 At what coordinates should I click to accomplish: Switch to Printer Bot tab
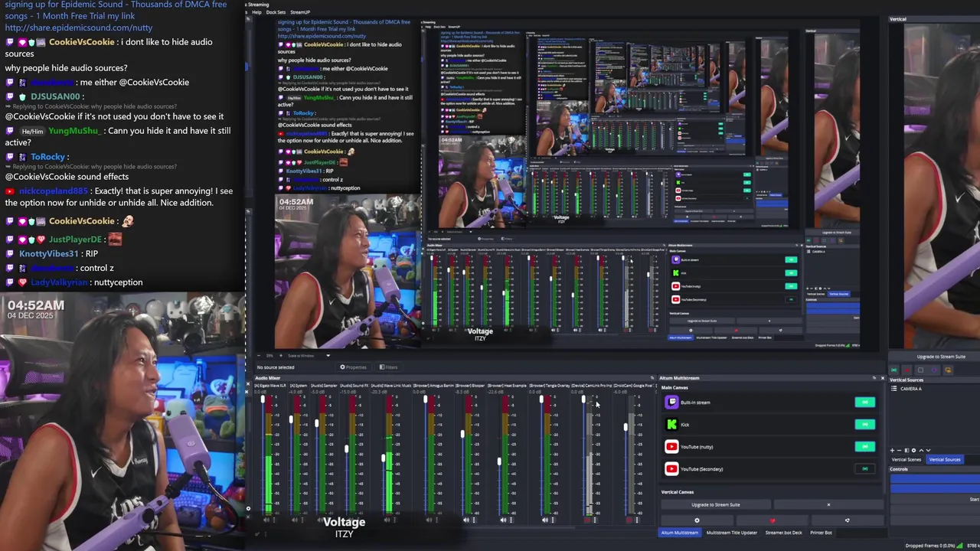(x=821, y=532)
